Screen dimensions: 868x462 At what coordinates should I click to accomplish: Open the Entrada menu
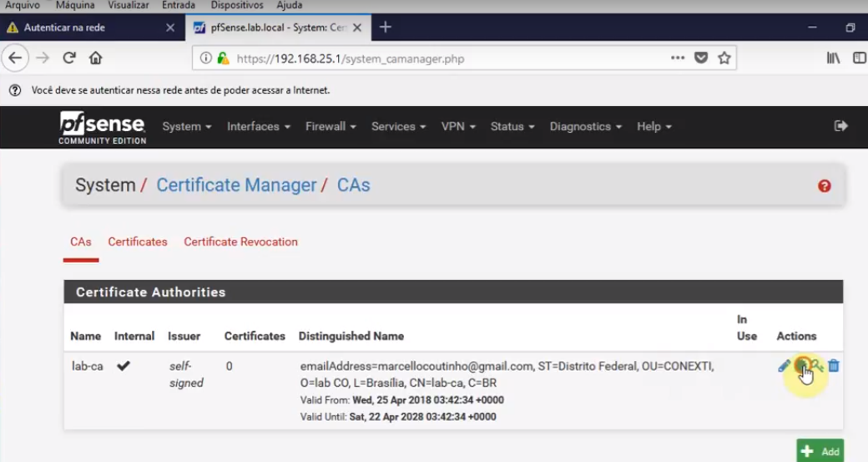click(x=179, y=6)
